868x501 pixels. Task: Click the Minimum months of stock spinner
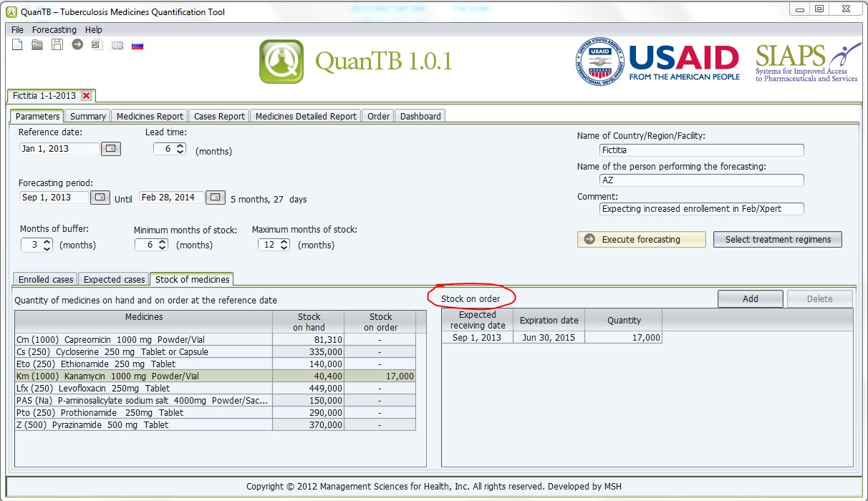(152, 245)
